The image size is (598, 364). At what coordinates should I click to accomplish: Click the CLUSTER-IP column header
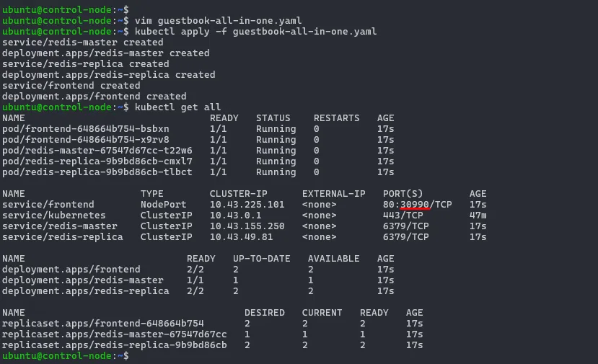click(238, 194)
